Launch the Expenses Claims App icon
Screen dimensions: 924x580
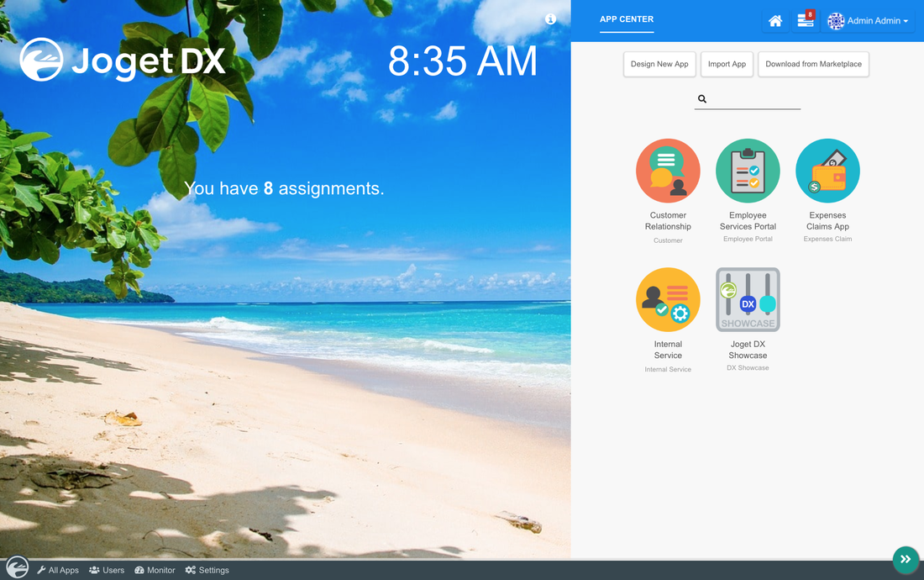click(827, 171)
